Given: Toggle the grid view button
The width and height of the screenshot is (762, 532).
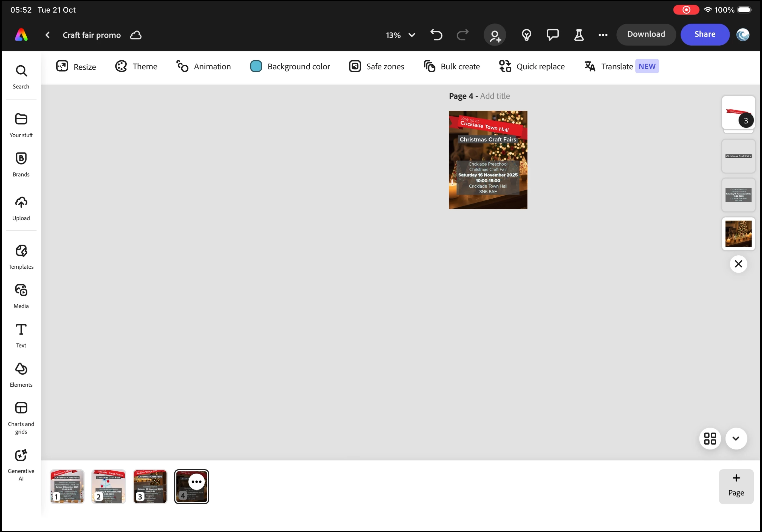Looking at the screenshot, I should pos(710,438).
